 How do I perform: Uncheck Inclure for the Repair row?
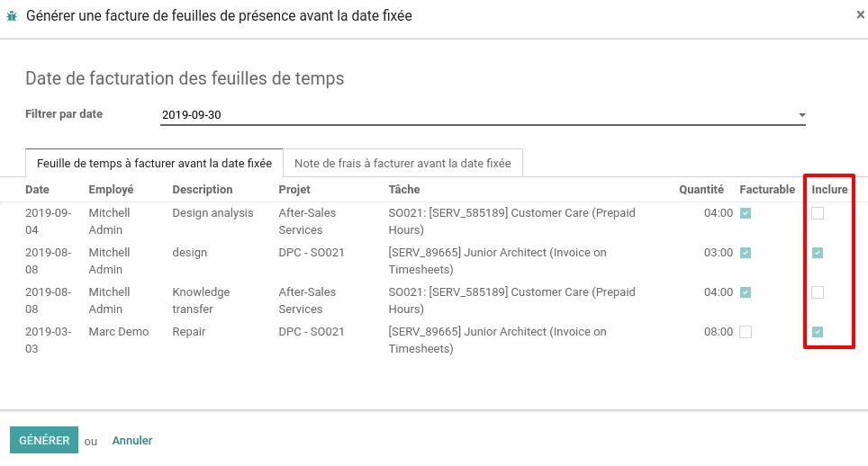(x=818, y=332)
